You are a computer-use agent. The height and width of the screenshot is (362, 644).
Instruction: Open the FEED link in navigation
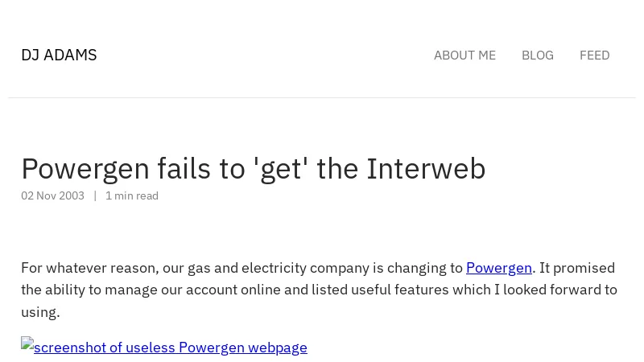[x=594, y=55]
